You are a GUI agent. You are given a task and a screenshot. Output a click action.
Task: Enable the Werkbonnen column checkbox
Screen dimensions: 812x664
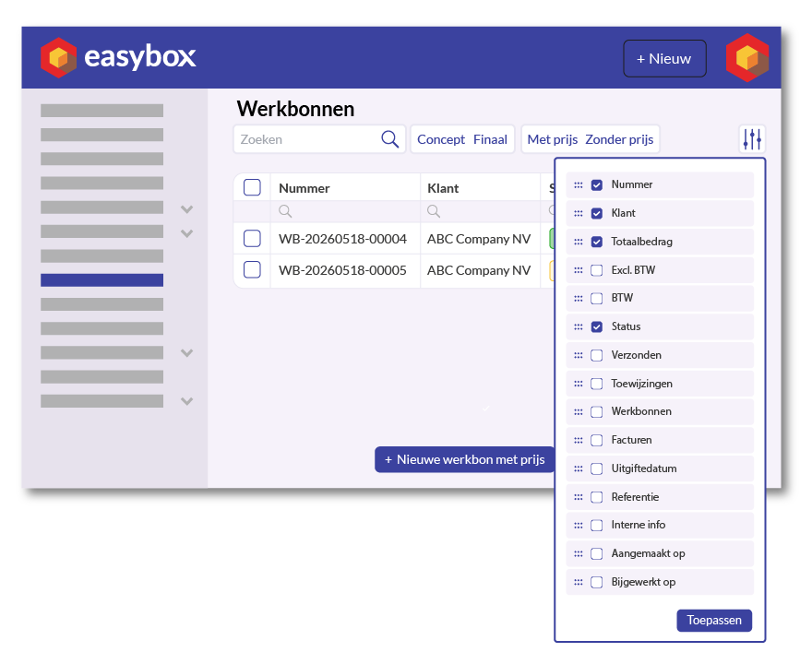[597, 412]
